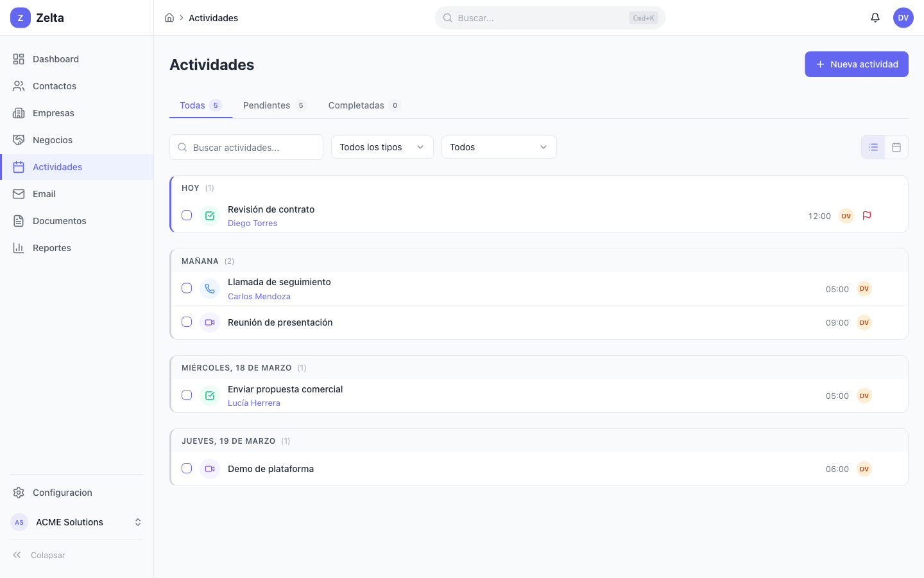Click the phone icon on Llamada de seguimiento
Viewport: 924px width, 578px height.
click(210, 288)
